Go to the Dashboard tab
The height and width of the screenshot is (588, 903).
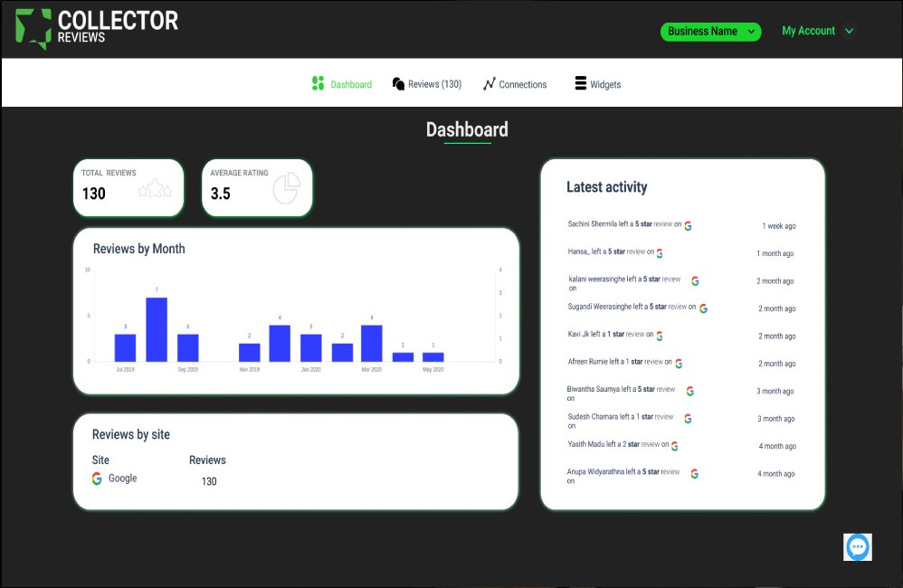(x=341, y=84)
